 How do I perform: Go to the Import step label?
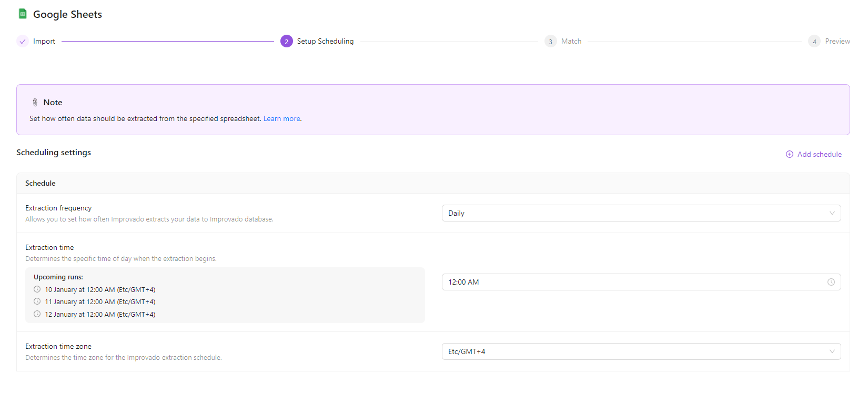point(44,41)
